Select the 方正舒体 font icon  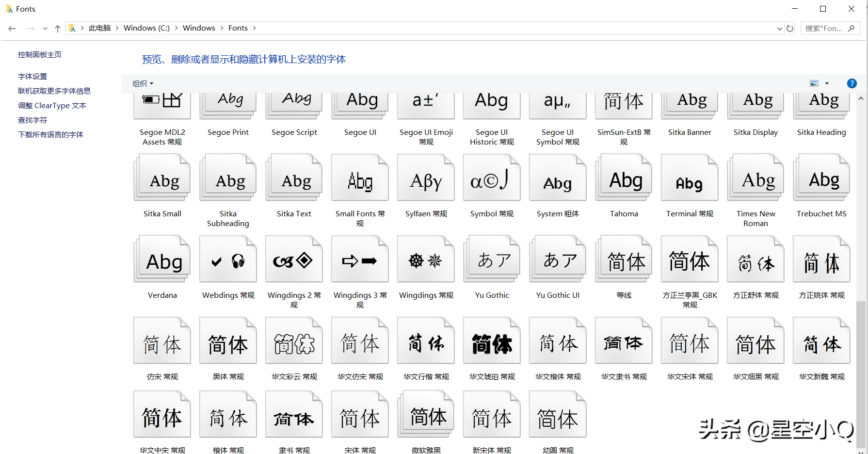point(755,259)
